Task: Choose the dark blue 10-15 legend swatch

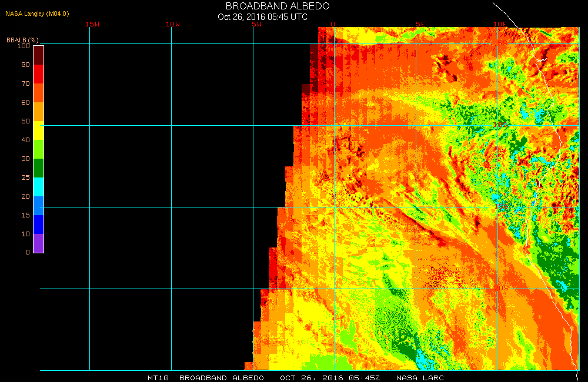Action: [38, 224]
